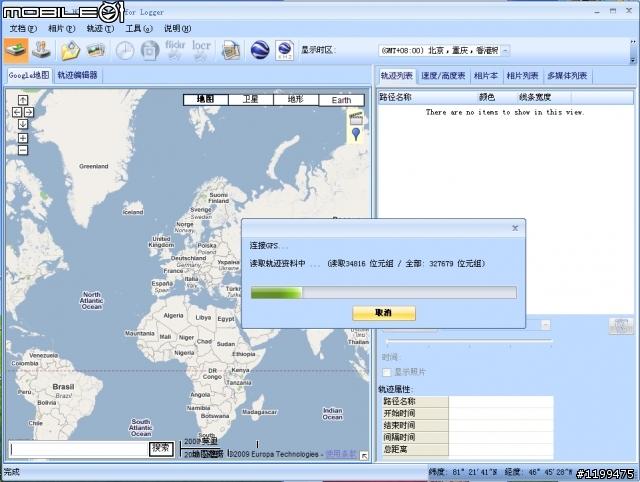Select the 地形 terrain map type

[296, 100]
